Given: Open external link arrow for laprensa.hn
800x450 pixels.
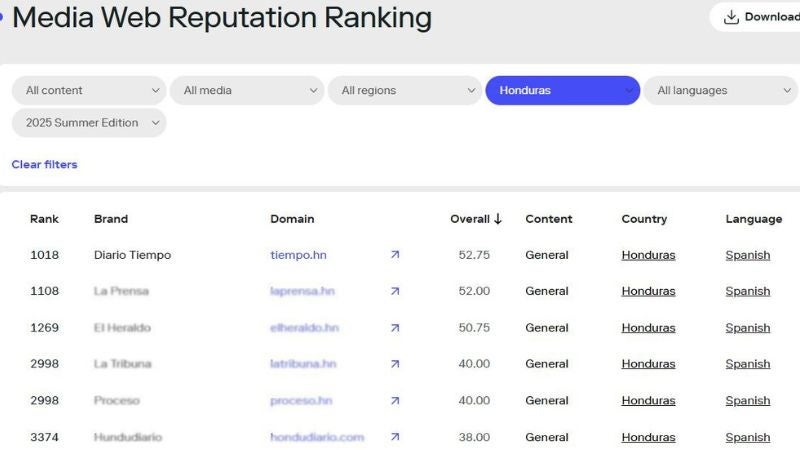Looking at the screenshot, I should click(395, 291).
